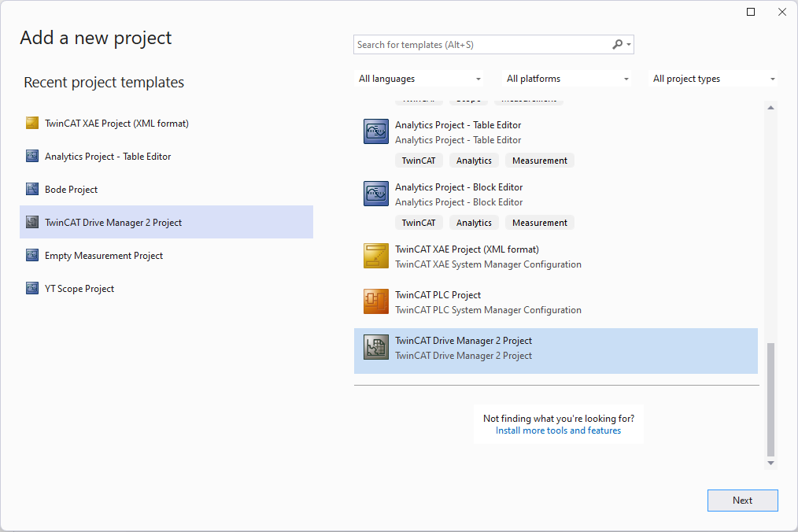Click the yellow TwinCAT XAE Project template icon in the list

[376, 256]
